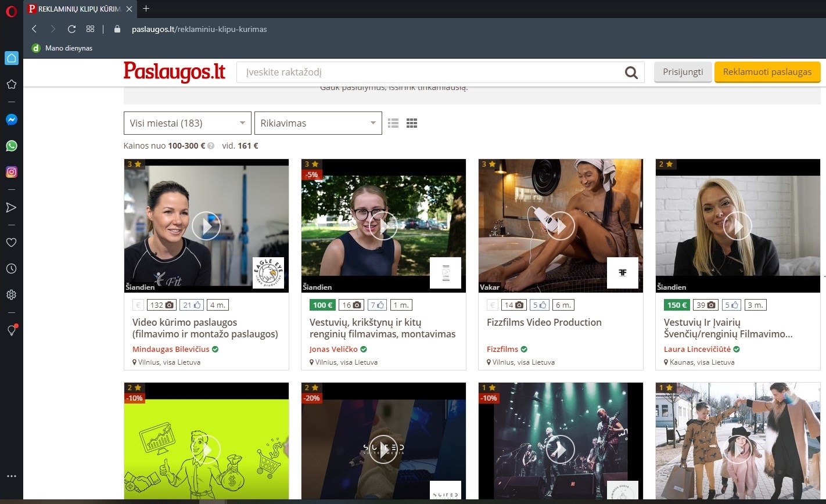Play the Fizzfilms Video Production video
Viewport: 826px width, 504px height.
click(560, 226)
